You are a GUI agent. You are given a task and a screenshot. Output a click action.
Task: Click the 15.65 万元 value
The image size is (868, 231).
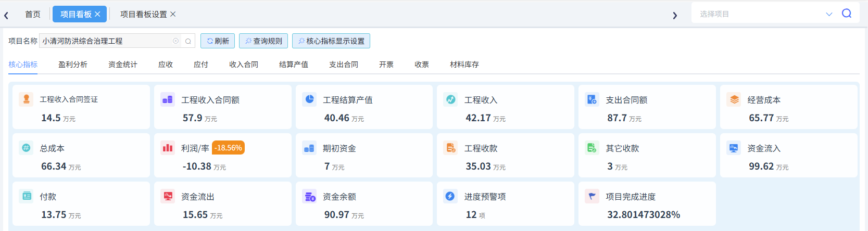203,215
